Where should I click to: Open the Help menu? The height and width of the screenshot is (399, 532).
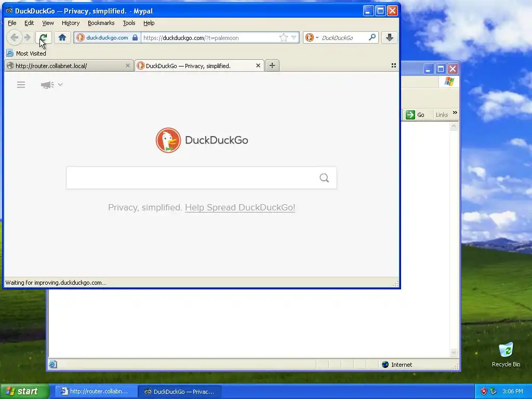pyautogui.click(x=149, y=23)
